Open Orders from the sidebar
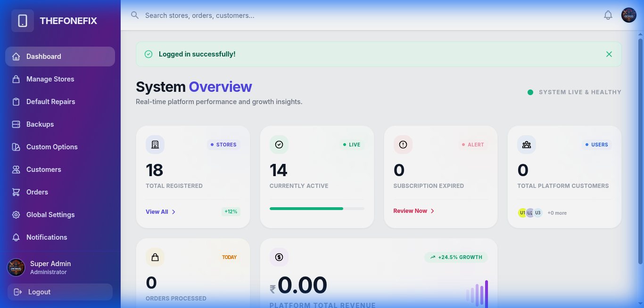 (x=60, y=192)
